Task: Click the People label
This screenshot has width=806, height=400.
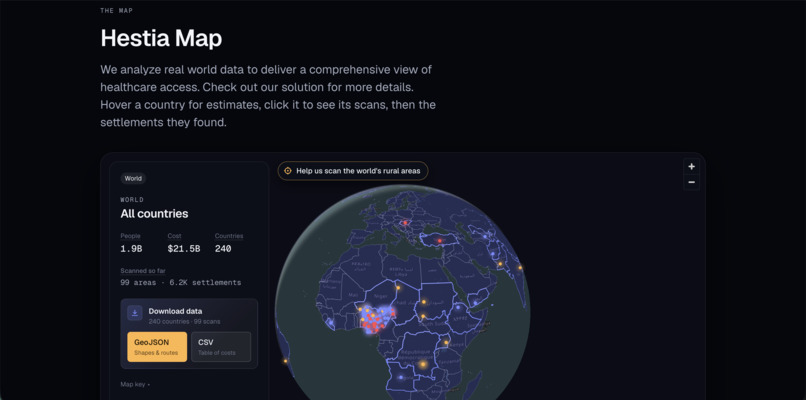Action: click(x=130, y=236)
